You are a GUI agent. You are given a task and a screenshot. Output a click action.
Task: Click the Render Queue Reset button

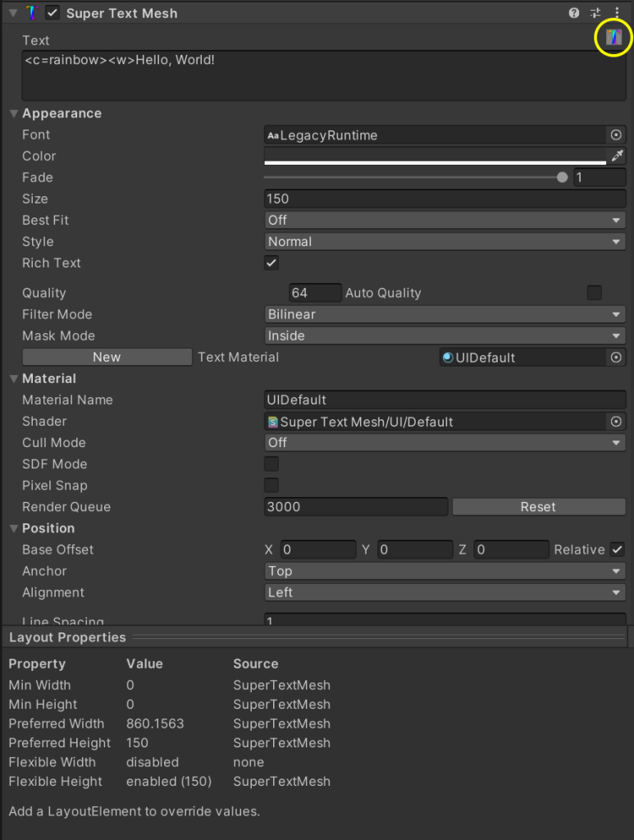point(539,507)
